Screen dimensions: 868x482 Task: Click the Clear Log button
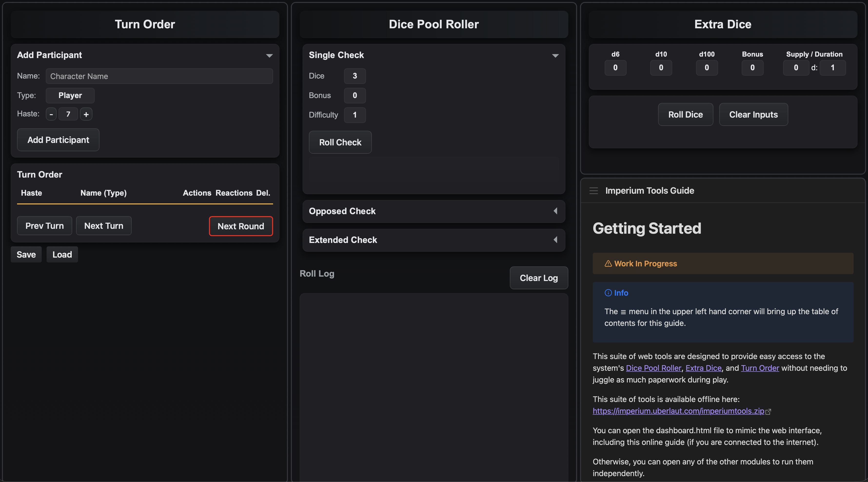(x=538, y=278)
